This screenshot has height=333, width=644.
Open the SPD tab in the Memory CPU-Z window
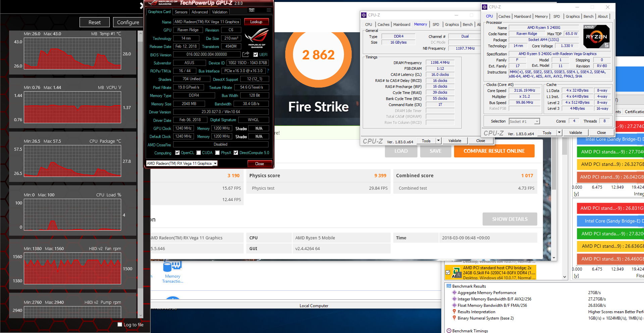point(436,25)
